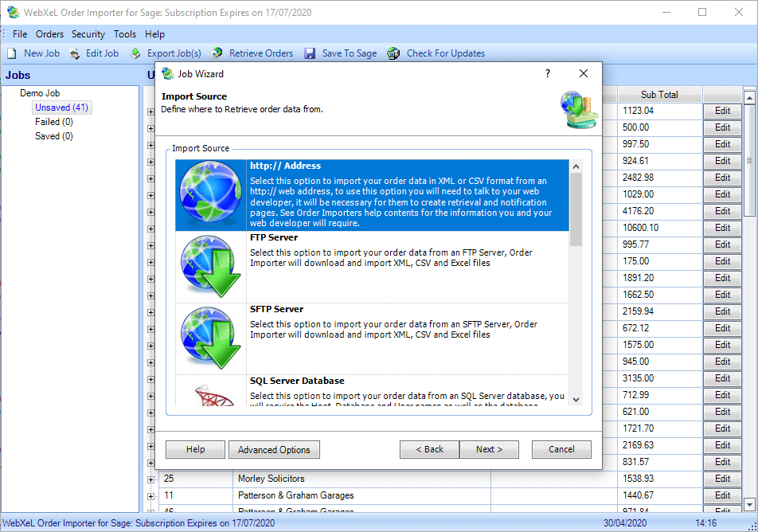Click the Edit Job toolbar icon

click(x=75, y=53)
